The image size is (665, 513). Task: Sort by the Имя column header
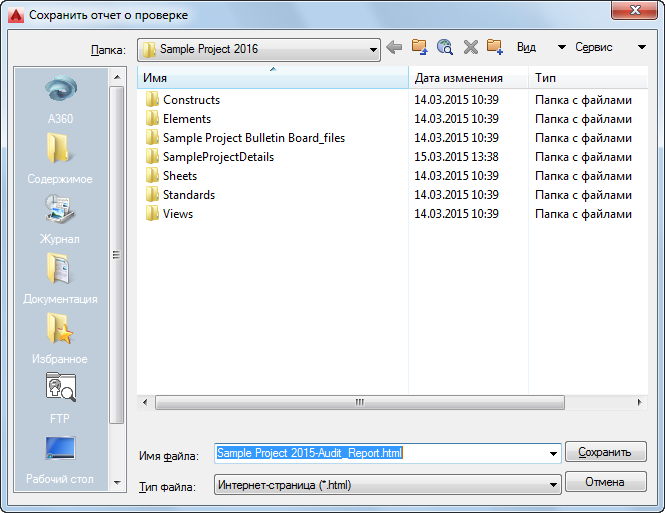273,78
